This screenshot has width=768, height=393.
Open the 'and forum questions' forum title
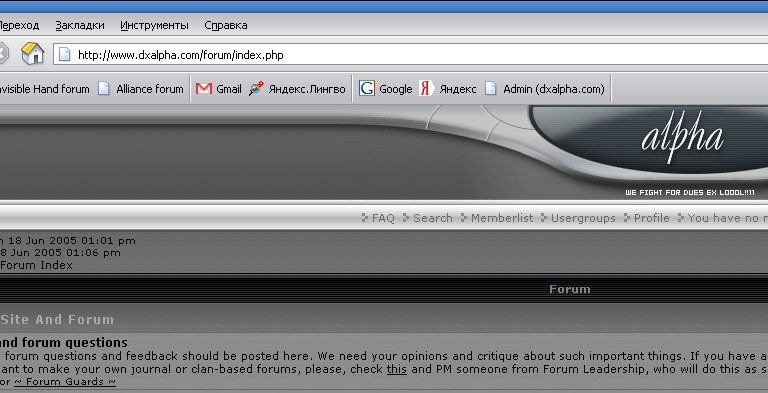[x=64, y=342]
